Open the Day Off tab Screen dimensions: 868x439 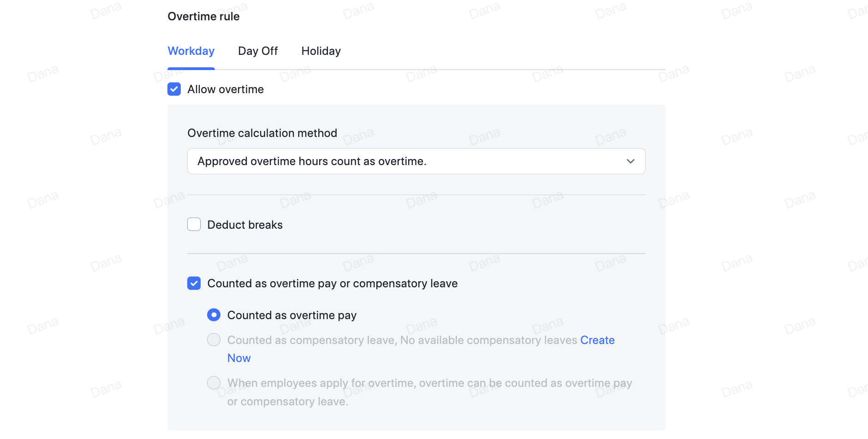coord(258,51)
